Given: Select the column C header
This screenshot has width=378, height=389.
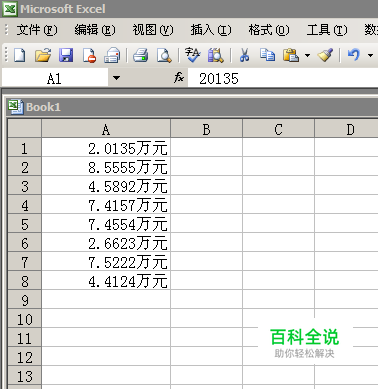Looking at the screenshot, I should (278, 129).
